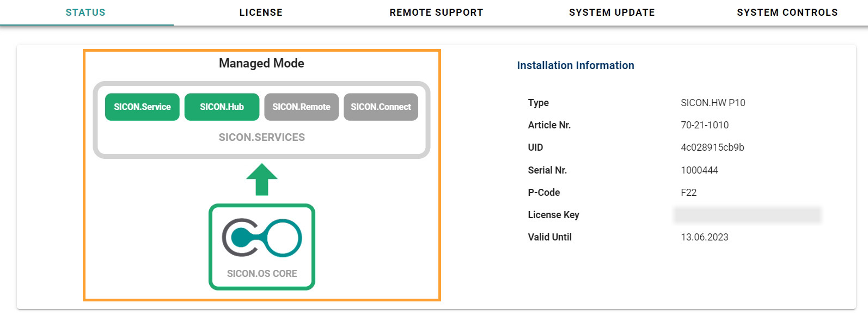
Task: Click the Serial Nr. value 1000444
Action: (x=699, y=170)
